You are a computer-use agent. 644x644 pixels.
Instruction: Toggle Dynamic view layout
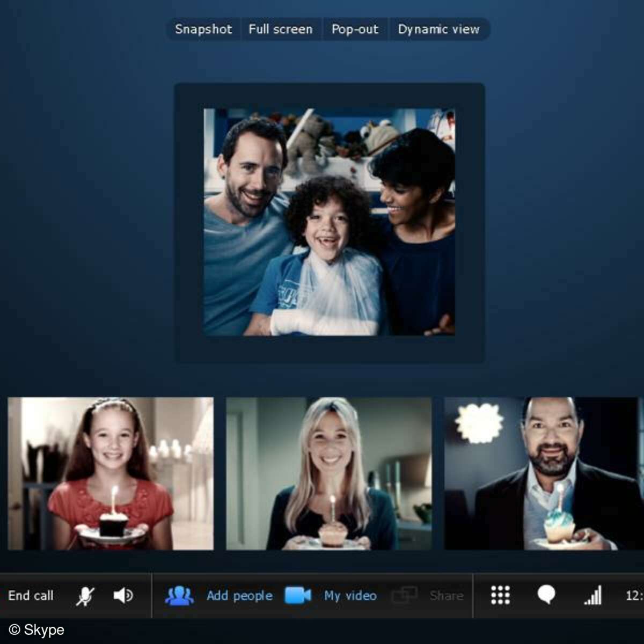coord(439,30)
